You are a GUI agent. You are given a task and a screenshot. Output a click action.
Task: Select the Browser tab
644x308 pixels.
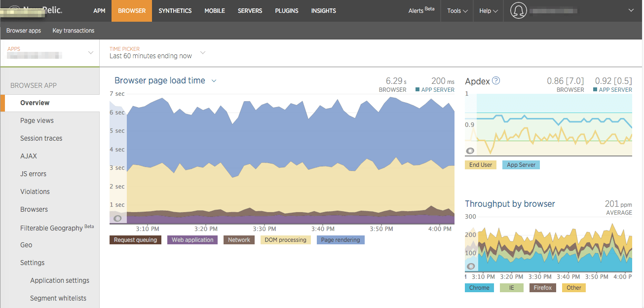tap(132, 11)
